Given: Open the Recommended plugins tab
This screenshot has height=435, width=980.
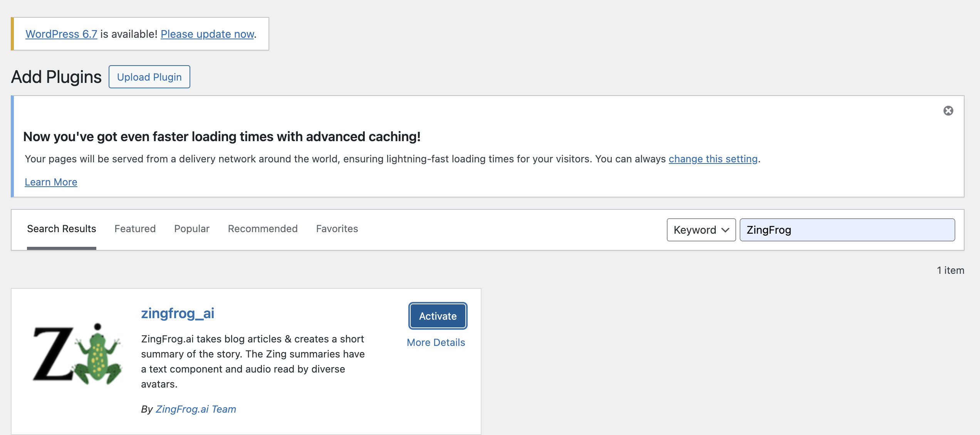Looking at the screenshot, I should click(x=263, y=229).
